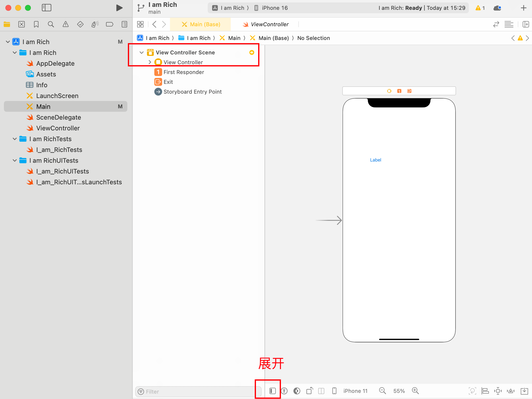532x399 pixels.
Task: Toggle the navigator sidebar panel
Action: tap(47, 8)
